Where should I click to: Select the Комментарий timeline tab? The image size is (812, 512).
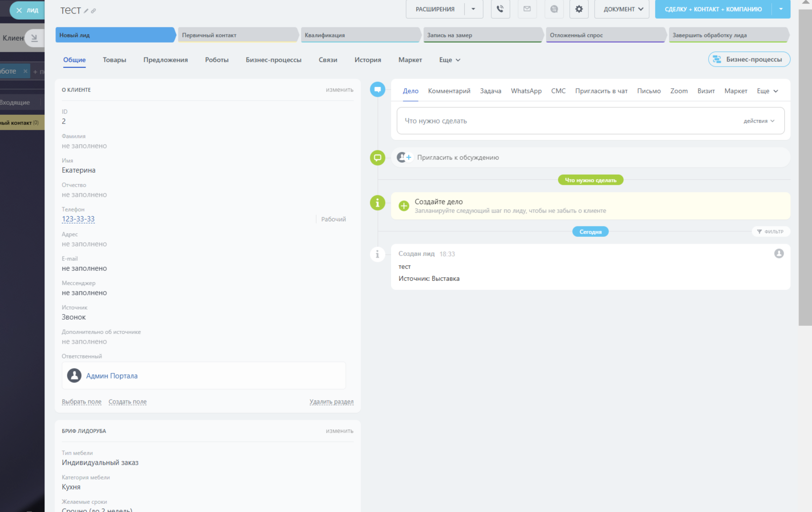click(x=449, y=91)
